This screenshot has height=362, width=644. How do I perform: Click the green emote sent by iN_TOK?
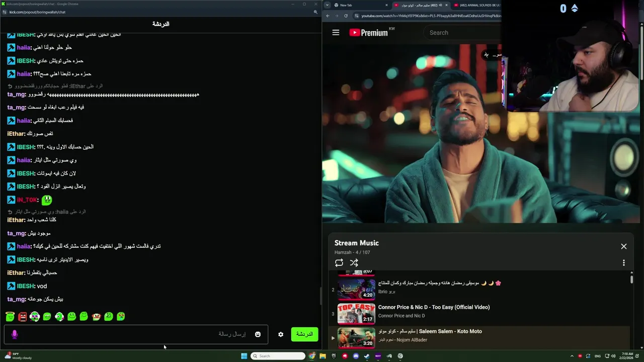click(46, 200)
